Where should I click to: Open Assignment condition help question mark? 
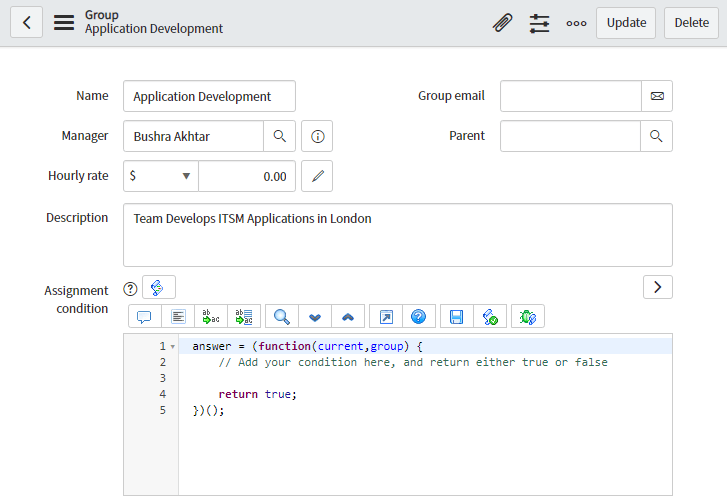(130, 289)
